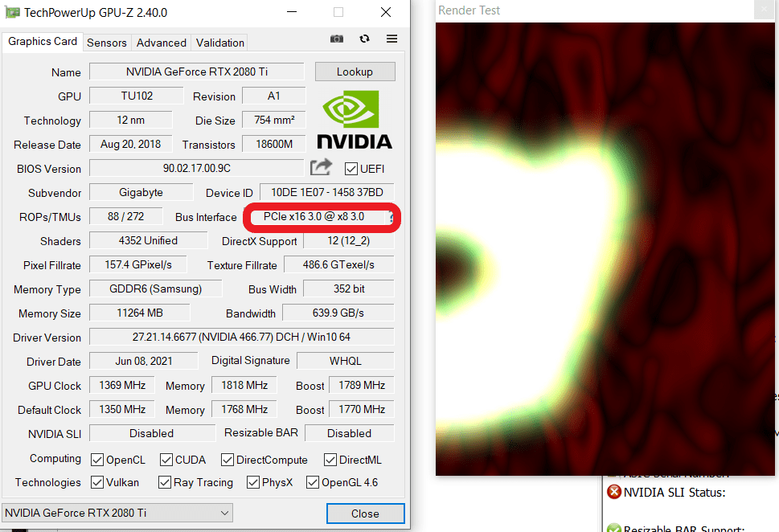Viewport: 779px width, 532px height.
Task: Click the Name field NVIDIA GeForce RTX 2080 Ti
Action: pyautogui.click(x=197, y=72)
